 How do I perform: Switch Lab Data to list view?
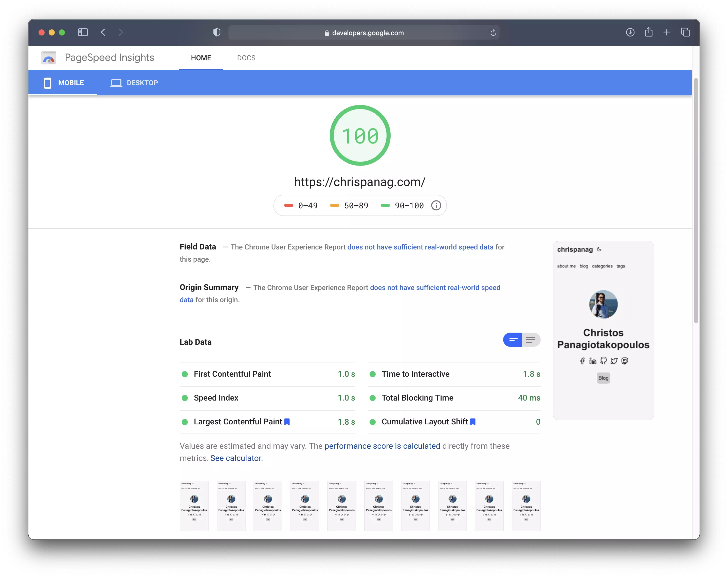531,340
